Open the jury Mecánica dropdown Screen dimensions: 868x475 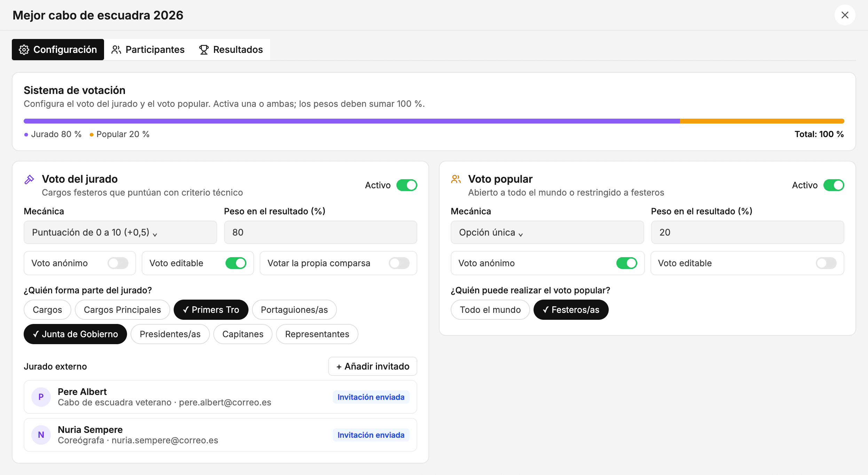[120, 232]
